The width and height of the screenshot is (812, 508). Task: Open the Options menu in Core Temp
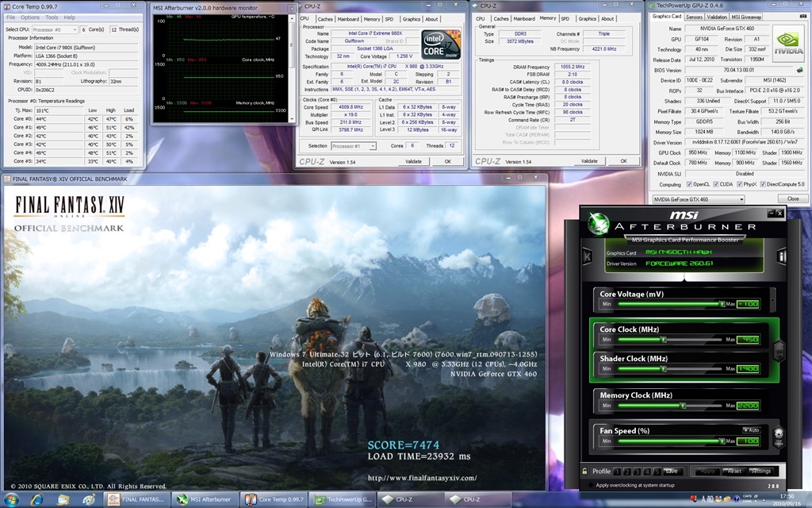(x=30, y=17)
